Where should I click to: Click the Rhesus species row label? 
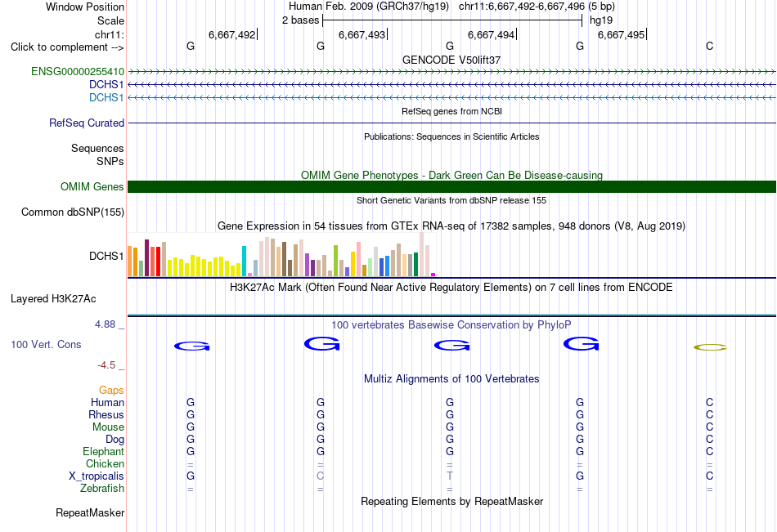tap(106, 414)
